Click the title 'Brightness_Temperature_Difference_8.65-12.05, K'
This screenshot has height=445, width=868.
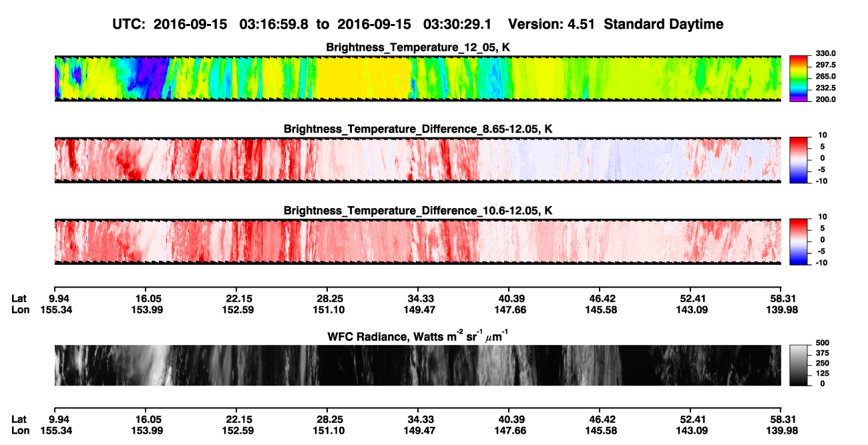[x=418, y=129]
